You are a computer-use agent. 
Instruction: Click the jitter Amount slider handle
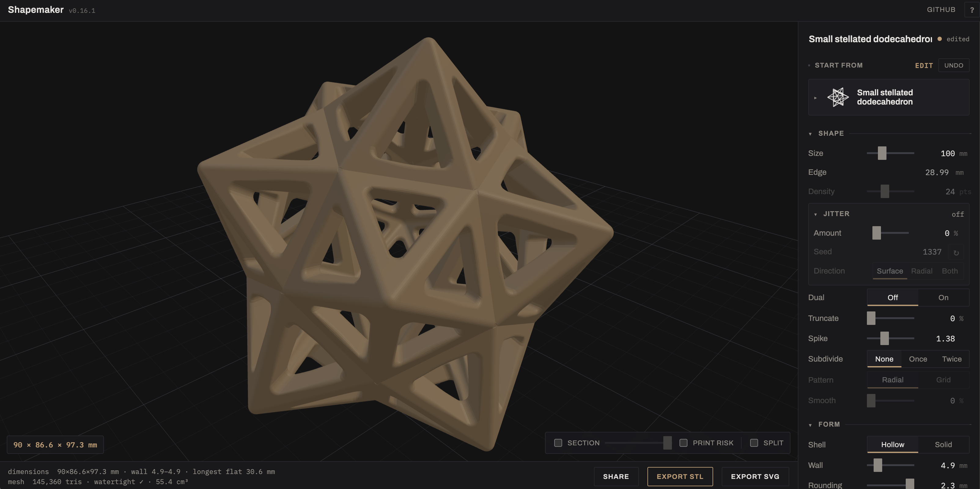[x=876, y=233]
